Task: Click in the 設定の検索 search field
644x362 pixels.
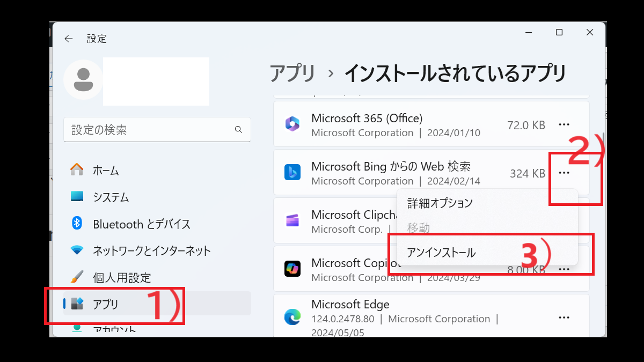Action: (x=157, y=130)
